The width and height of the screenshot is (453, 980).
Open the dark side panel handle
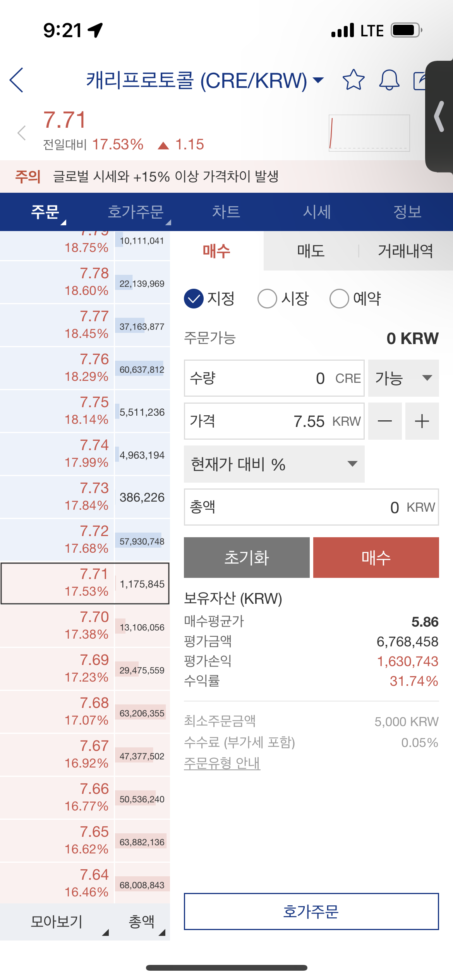439,117
